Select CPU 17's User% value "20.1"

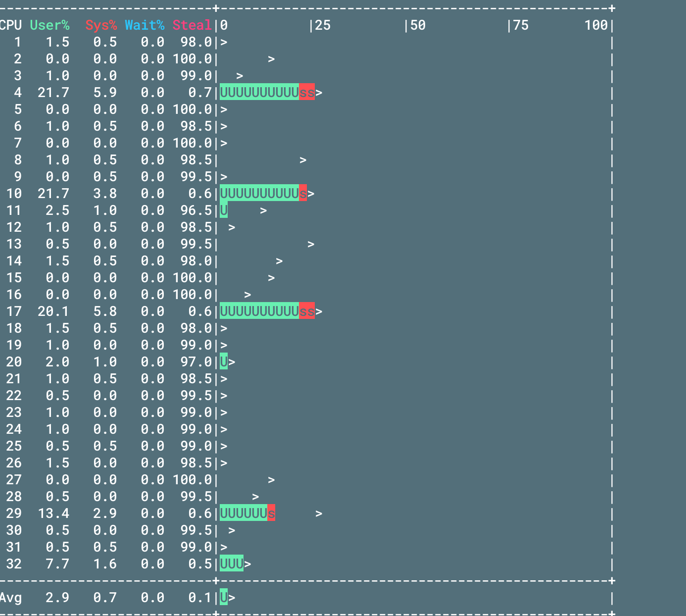(53, 311)
